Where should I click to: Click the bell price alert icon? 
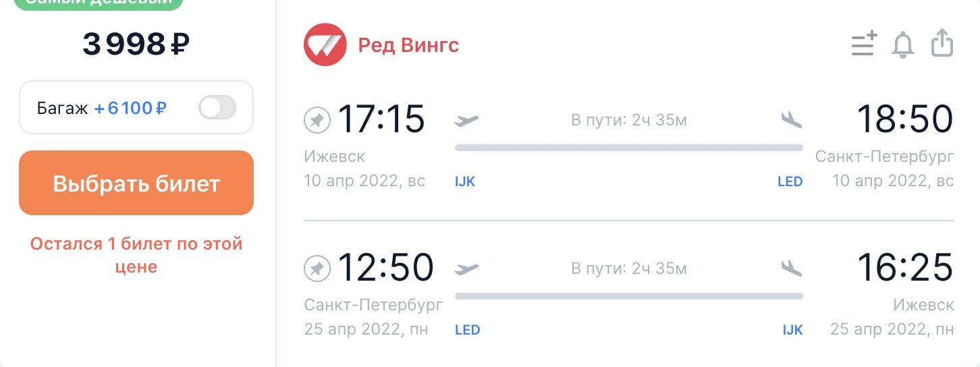(903, 45)
